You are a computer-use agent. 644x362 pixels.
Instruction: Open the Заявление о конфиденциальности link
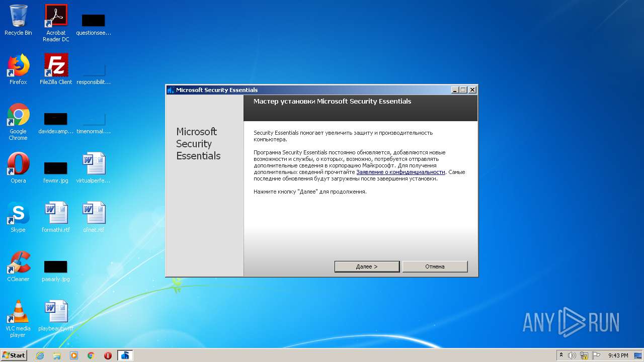(400, 172)
